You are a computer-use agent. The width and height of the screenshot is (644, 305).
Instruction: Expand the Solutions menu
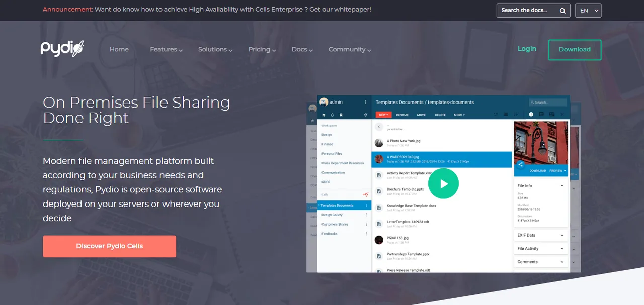215,49
